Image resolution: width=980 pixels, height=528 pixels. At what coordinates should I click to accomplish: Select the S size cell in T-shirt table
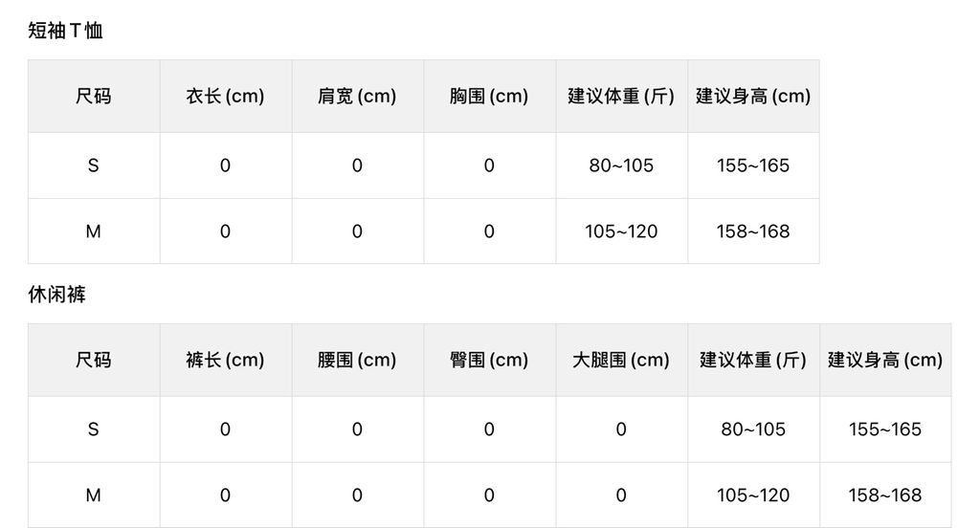pos(93,165)
